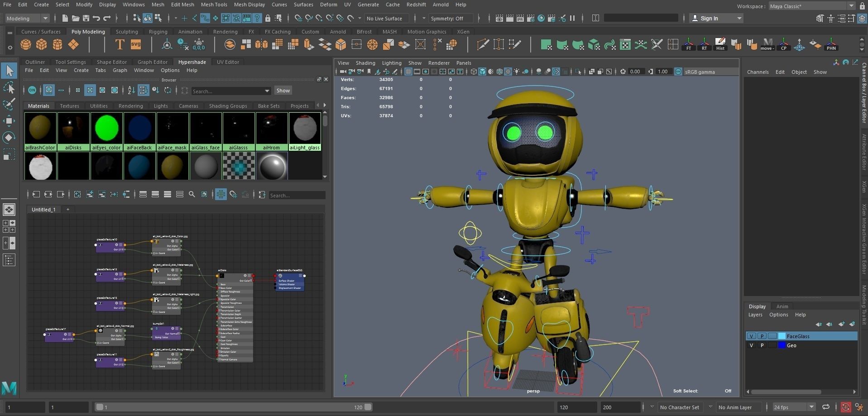
Task: Click the Polygon Cube shelf icon
Action: pyautogui.click(x=42, y=44)
